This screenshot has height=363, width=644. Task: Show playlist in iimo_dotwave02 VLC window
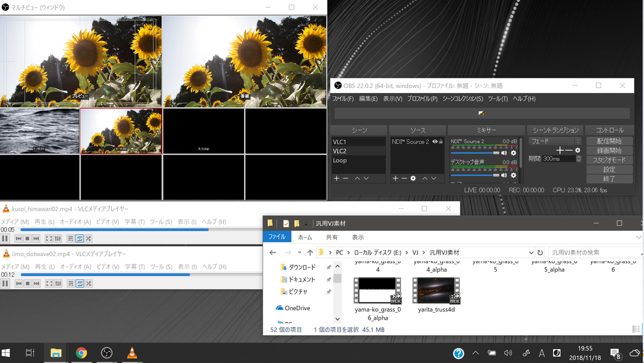70,283
